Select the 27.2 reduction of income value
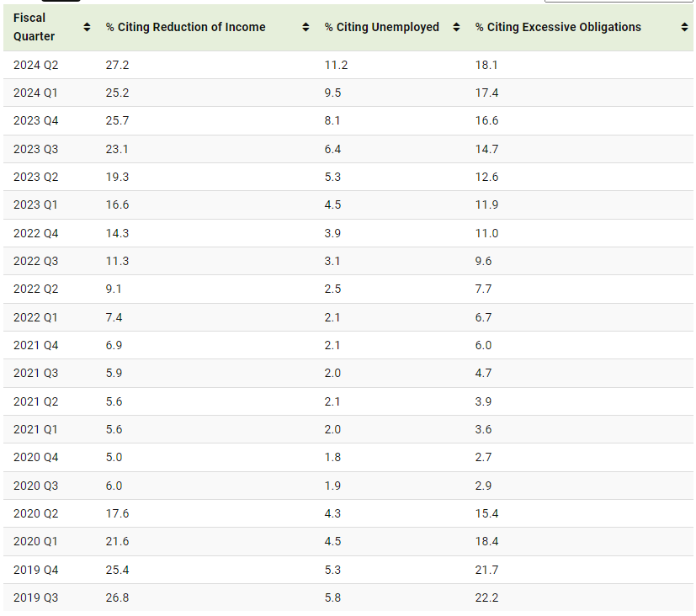Image resolution: width=696 pixels, height=616 pixels. coord(117,65)
